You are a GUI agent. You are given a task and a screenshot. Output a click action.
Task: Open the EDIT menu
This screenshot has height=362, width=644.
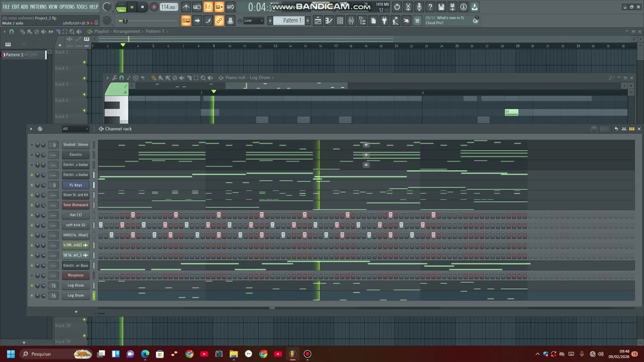pyautogui.click(x=16, y=7)
